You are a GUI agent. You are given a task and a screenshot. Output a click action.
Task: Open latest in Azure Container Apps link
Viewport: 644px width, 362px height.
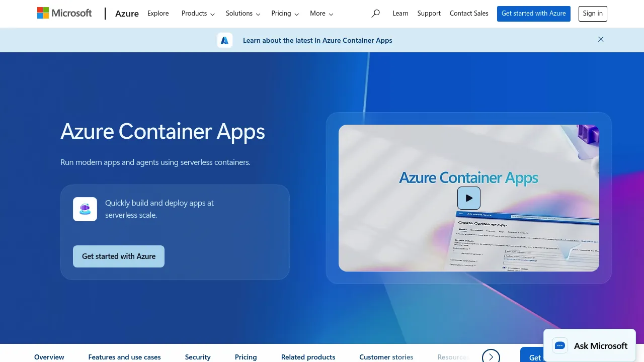[x=317, y=40]
